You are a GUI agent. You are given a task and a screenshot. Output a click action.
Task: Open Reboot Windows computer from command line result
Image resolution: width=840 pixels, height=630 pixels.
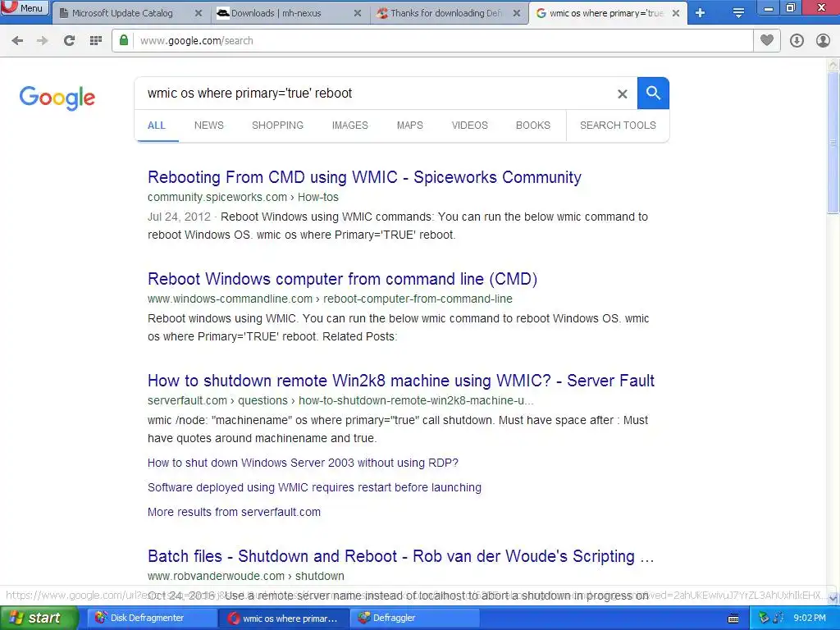pos(342,279)
